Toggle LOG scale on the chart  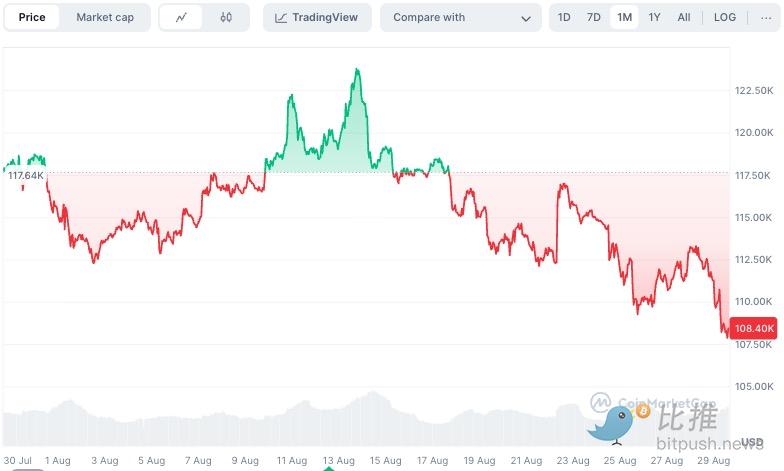(x=725, y=17)
